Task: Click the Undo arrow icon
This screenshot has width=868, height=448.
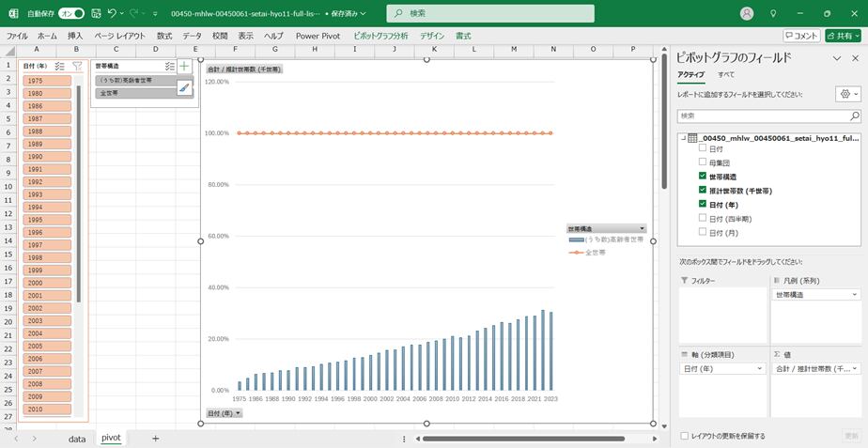Action: pyautogui.click(x=112, y=14)
